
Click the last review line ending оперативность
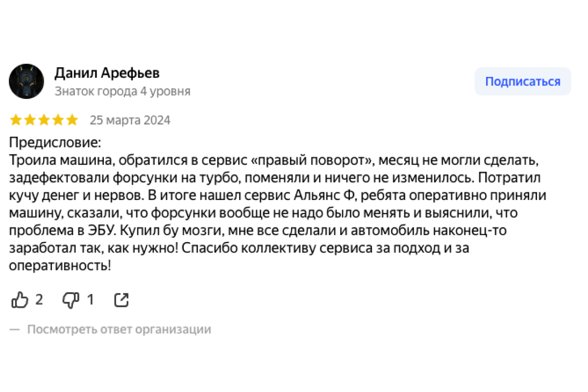60,266
